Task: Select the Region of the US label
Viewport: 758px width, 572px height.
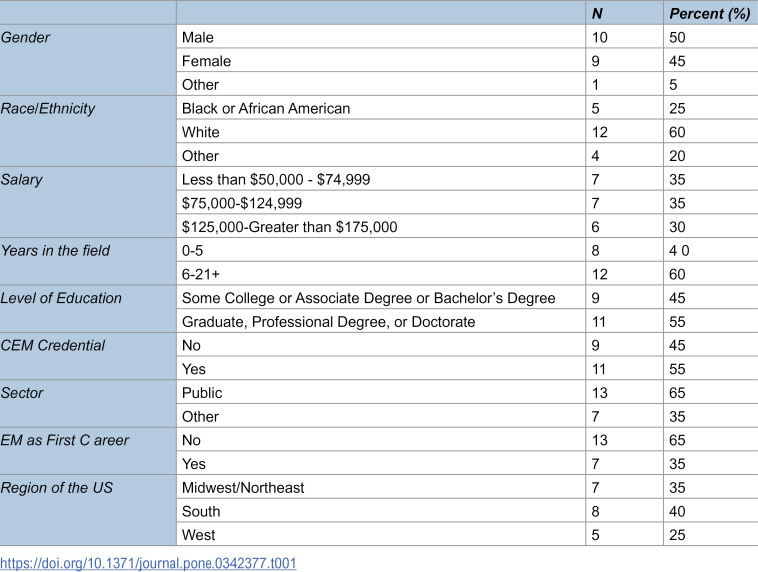Action: [56, 487]
